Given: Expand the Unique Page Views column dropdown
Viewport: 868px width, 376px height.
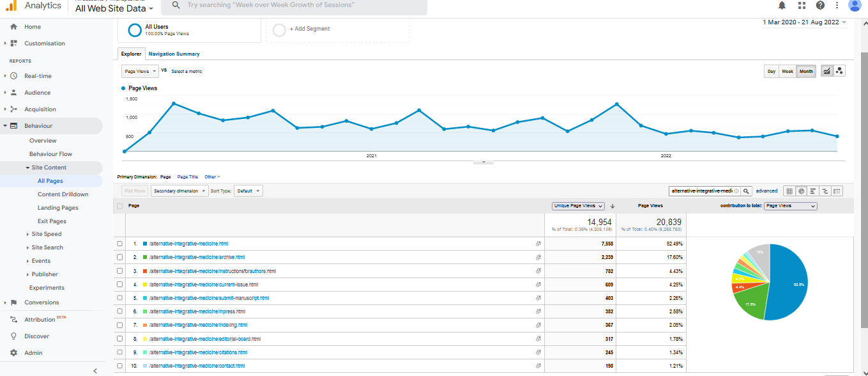Looking at the screenshot, I should tap(578, 206).
